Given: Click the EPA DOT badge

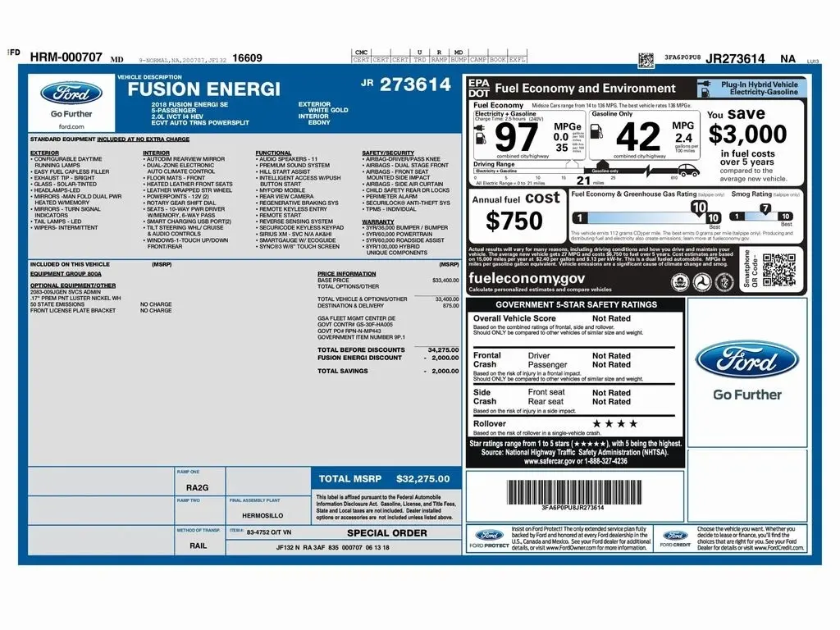Looking at the screenshot, I should (478, 89).
